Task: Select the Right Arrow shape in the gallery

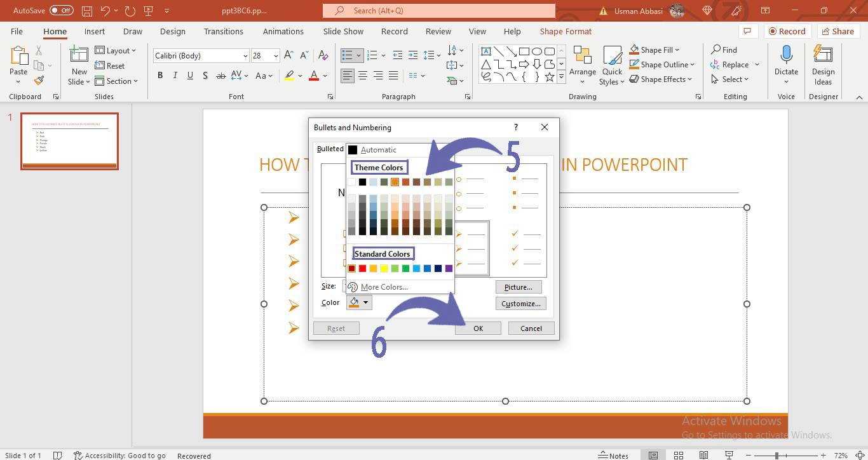Action: tap(524, 64)
